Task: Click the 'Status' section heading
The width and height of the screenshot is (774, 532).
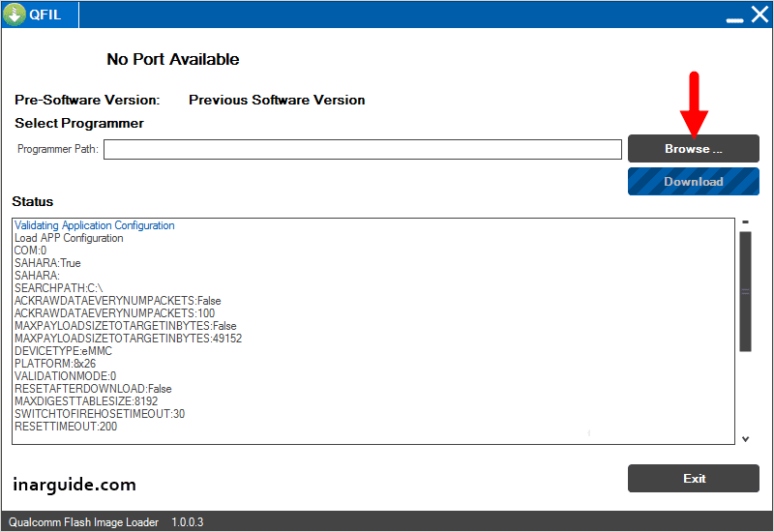Action: 33,201
